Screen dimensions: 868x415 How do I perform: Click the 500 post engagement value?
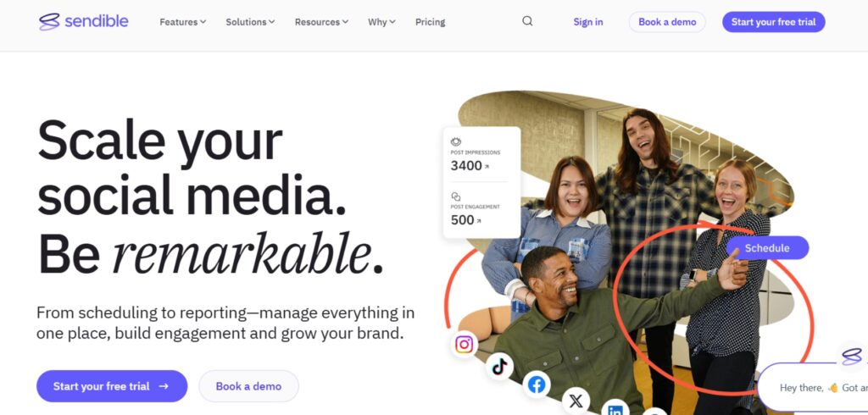[462, 219]
